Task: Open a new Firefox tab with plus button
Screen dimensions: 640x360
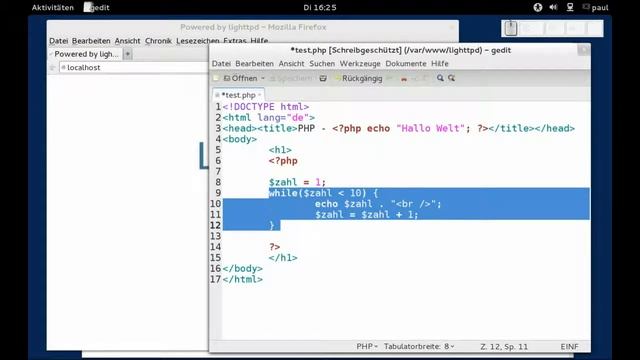Action: click(x=128, y=54)
